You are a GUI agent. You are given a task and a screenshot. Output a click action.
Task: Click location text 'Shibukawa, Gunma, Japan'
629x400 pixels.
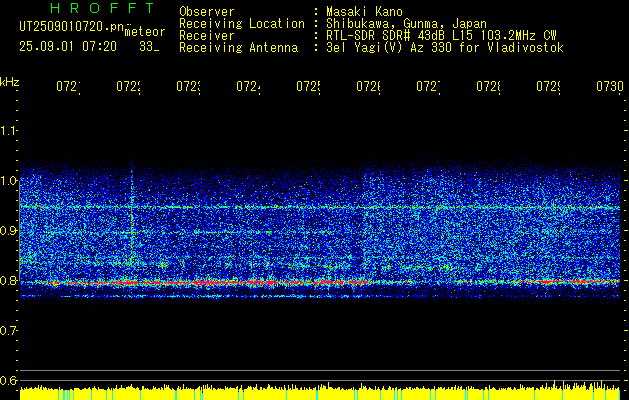point(406,24)
